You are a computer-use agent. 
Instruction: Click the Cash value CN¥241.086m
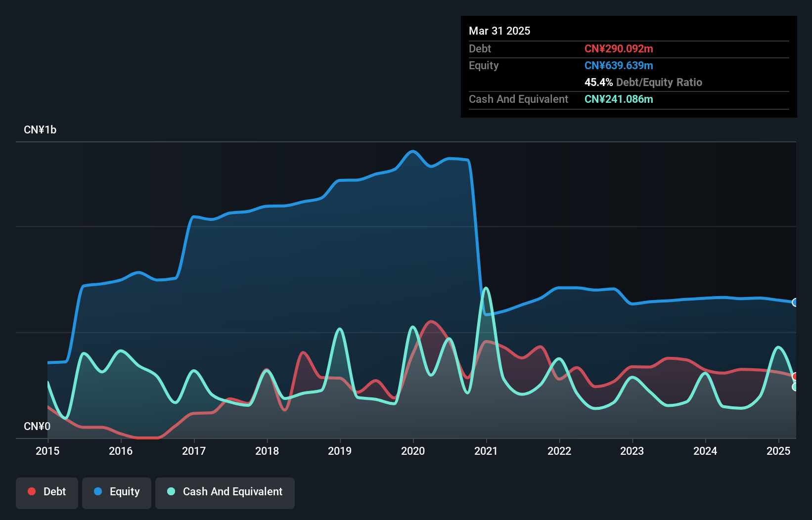(619, 99)
